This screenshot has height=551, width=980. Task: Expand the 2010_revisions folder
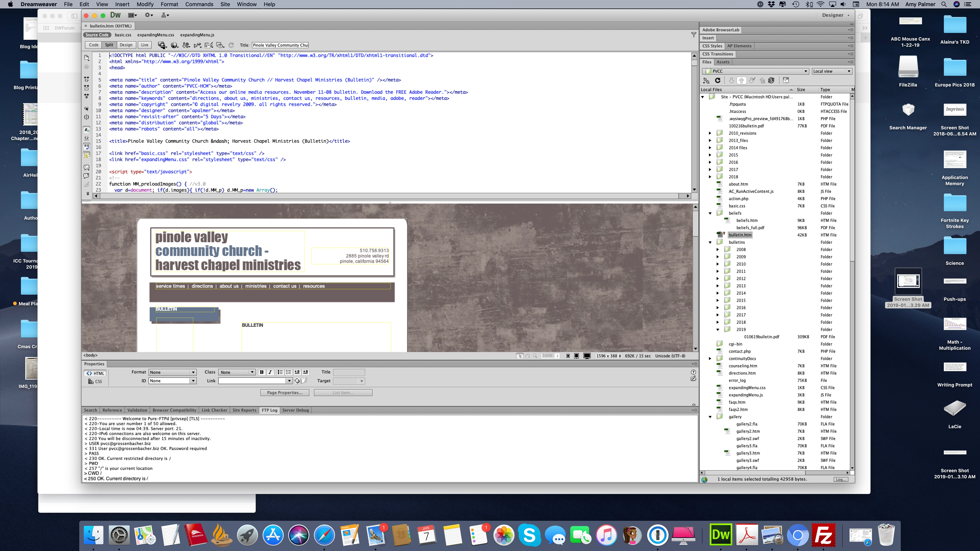click(710, 133)
